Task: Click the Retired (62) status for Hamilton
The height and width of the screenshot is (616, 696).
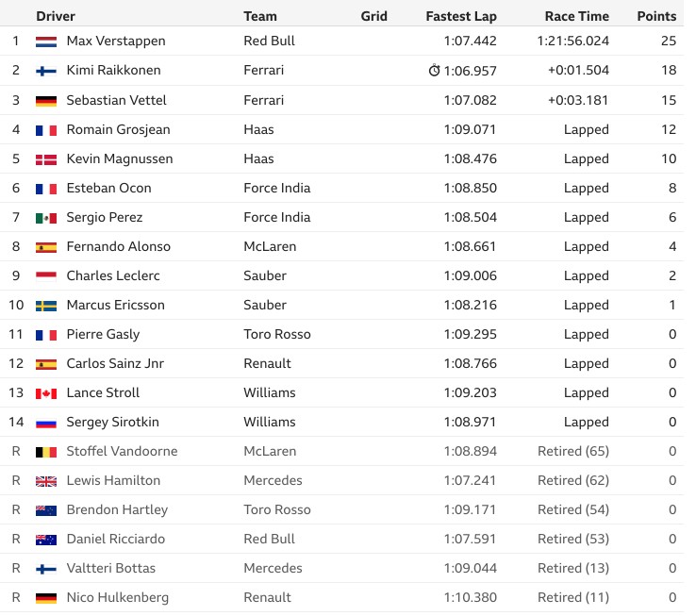Action: (x=573, y=480)
